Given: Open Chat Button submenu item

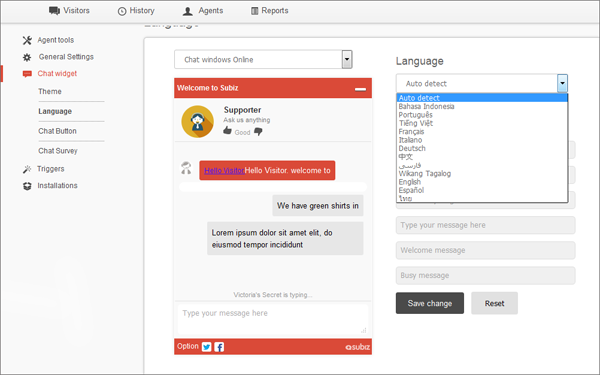Looking at the screenshot, I should coord(57,131).
